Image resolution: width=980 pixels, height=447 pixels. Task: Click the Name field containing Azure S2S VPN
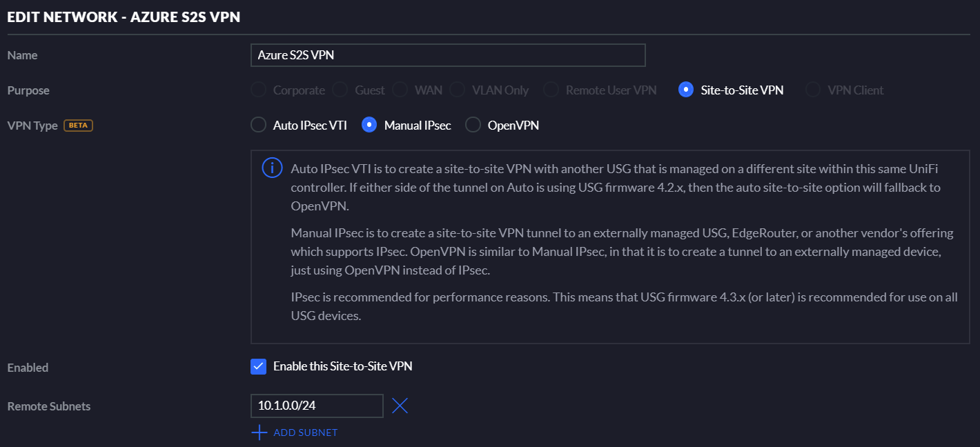pos(448,55)
